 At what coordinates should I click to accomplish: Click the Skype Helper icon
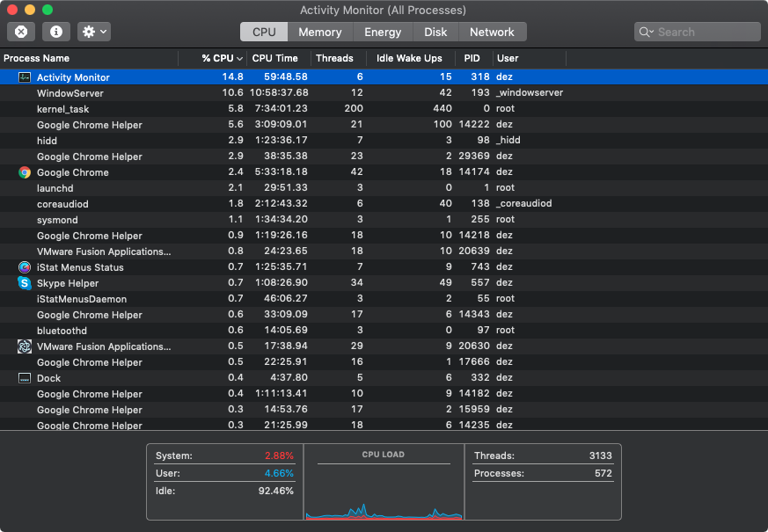(25, 283)
